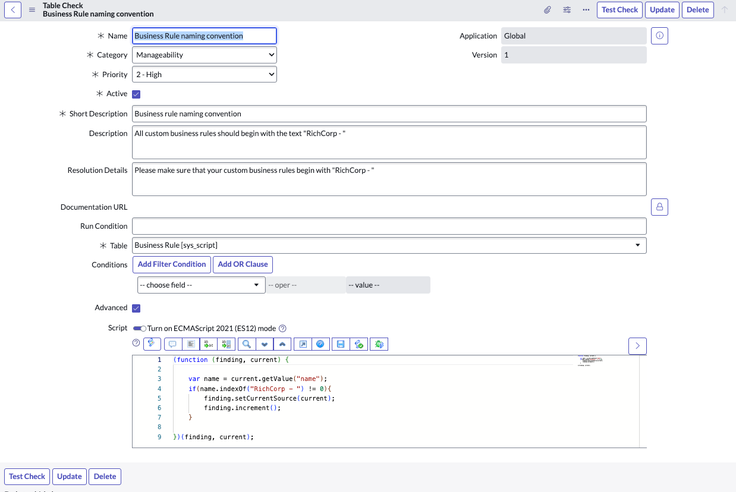Open the personalize form settings icon
Image resolution: width=736 pixels, height=492 pixels.
(567, 10)
